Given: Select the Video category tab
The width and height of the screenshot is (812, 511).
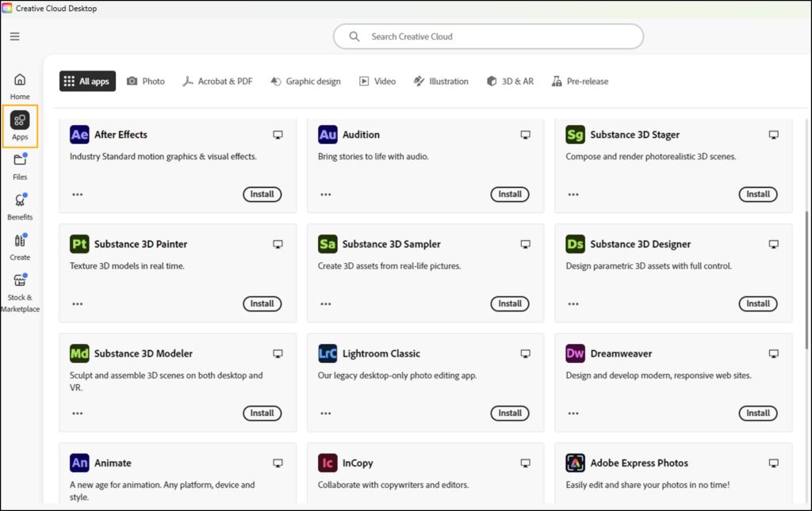Looking at the screenshot, I should (x=377, y=82).
